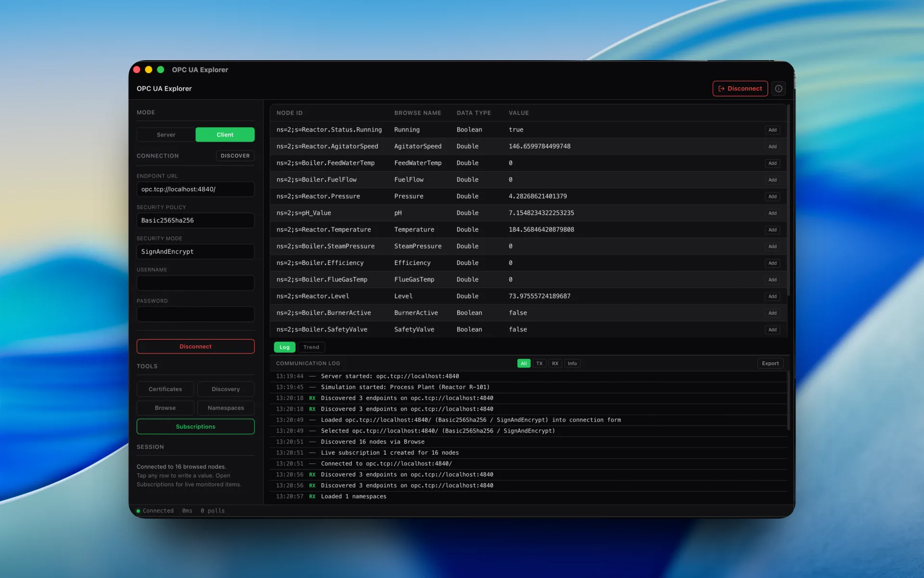Click the Connected status indicator
This screenshot has height=578, width=924.
(155, 511)
